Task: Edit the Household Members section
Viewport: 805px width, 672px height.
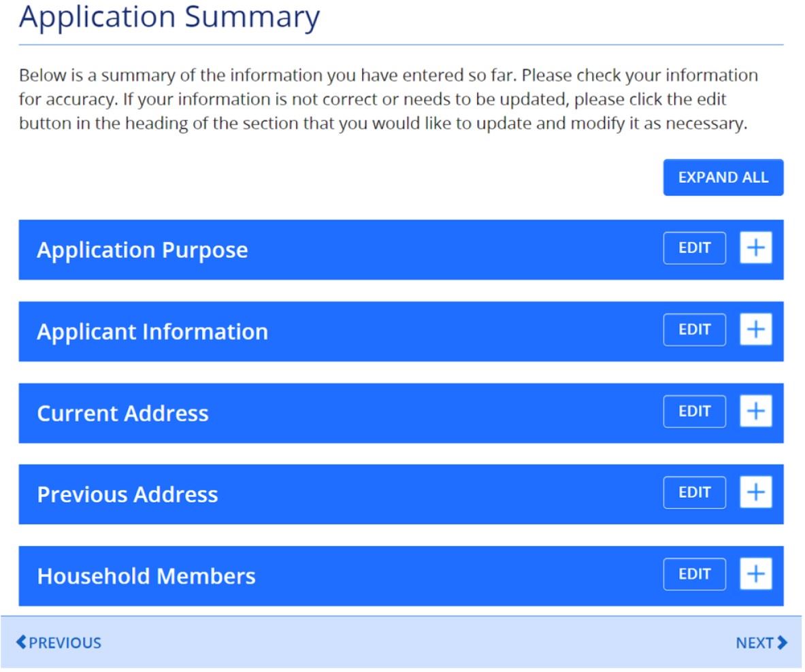Action: tap(694, 575)
